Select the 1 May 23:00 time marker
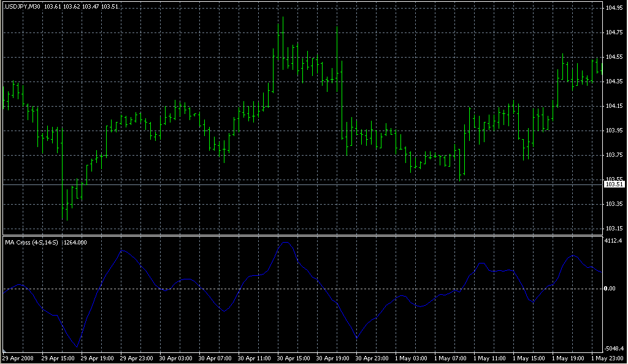Screen dimensions: 628x364 [x=607, y=358]
